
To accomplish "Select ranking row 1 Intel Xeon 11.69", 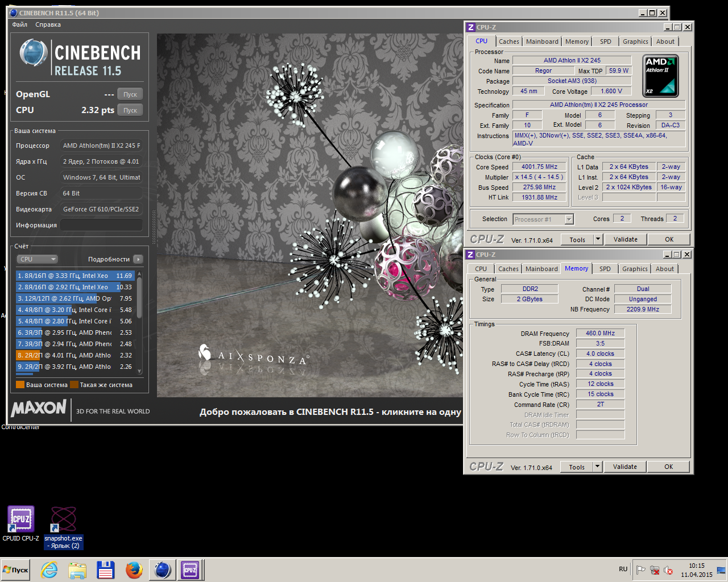I will tap(75, 276).
